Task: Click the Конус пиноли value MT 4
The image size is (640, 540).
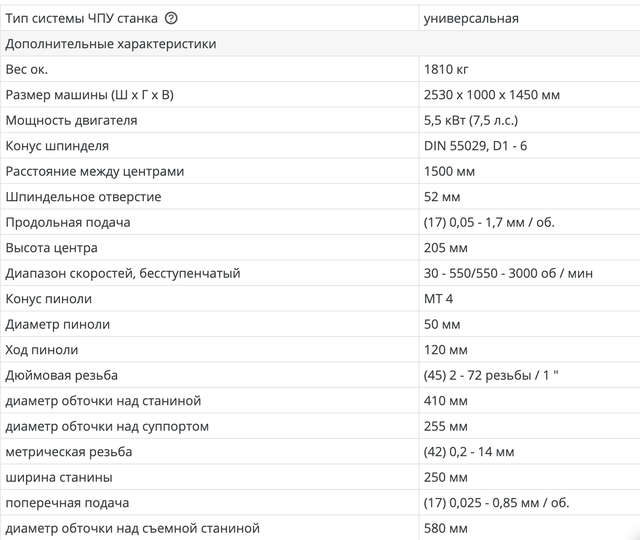Action: click(439, 299)
